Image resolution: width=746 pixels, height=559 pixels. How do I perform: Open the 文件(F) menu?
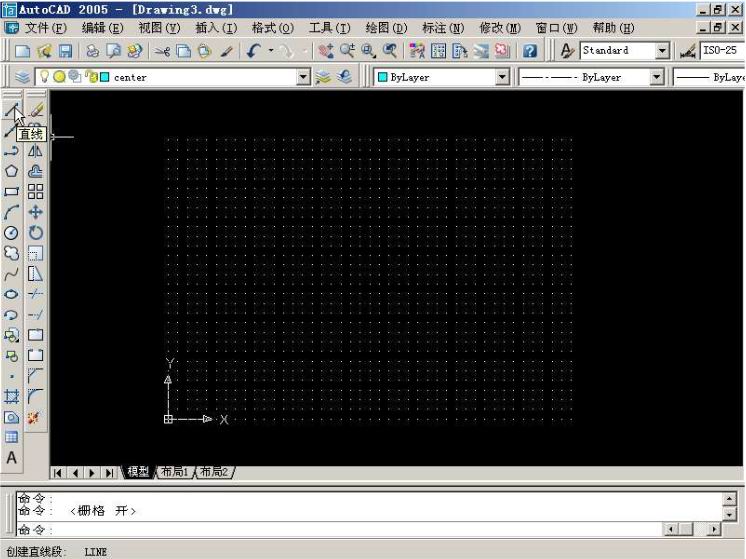[45, 28]
